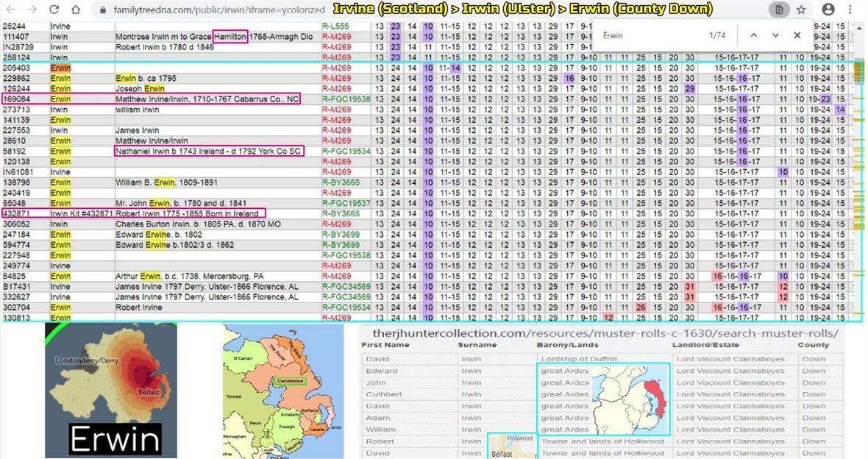Click the Ulster baronies color map
868x459 pixels.
click(x=283, y=390)
